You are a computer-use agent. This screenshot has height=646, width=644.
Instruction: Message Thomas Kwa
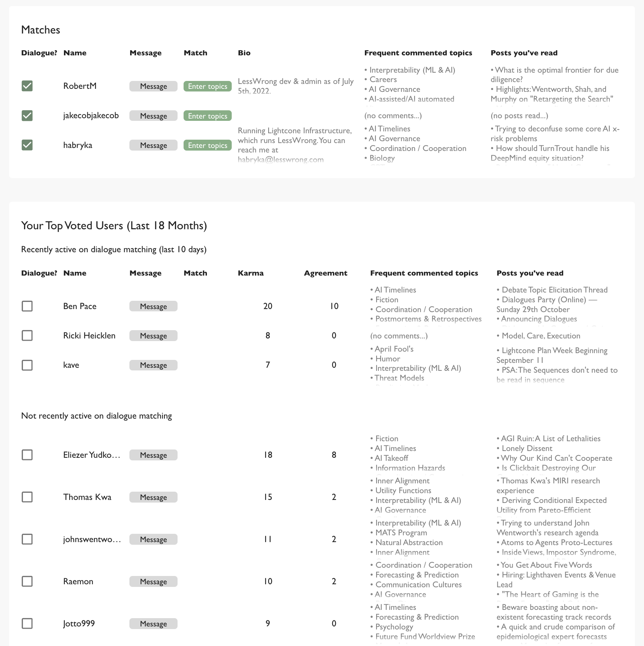pyautogui.click(x=153, y=497)
